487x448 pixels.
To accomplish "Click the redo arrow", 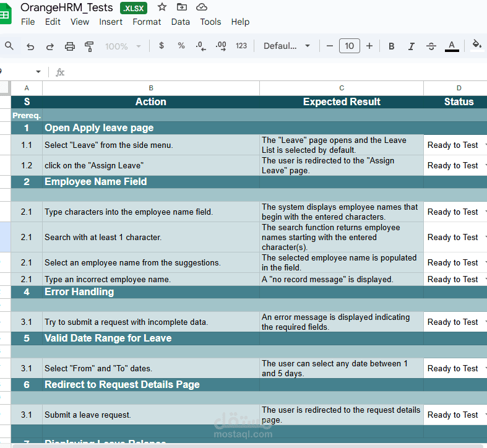I will 50,46.
